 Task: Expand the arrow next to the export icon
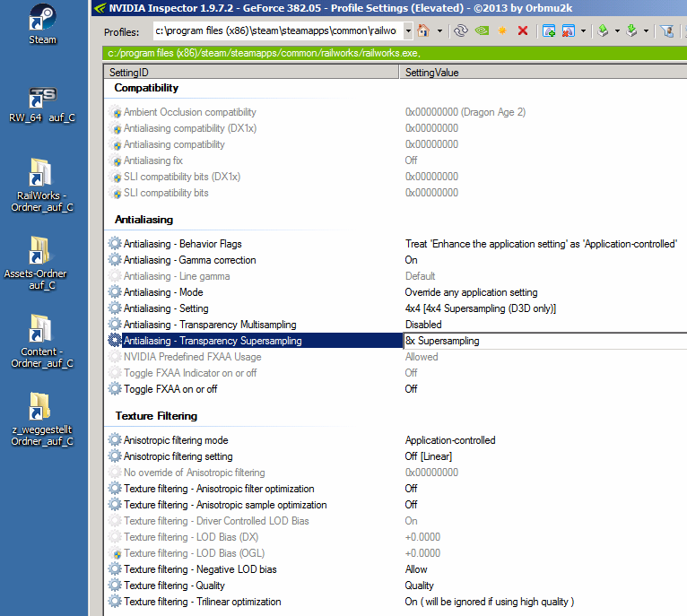coord(617,30)
